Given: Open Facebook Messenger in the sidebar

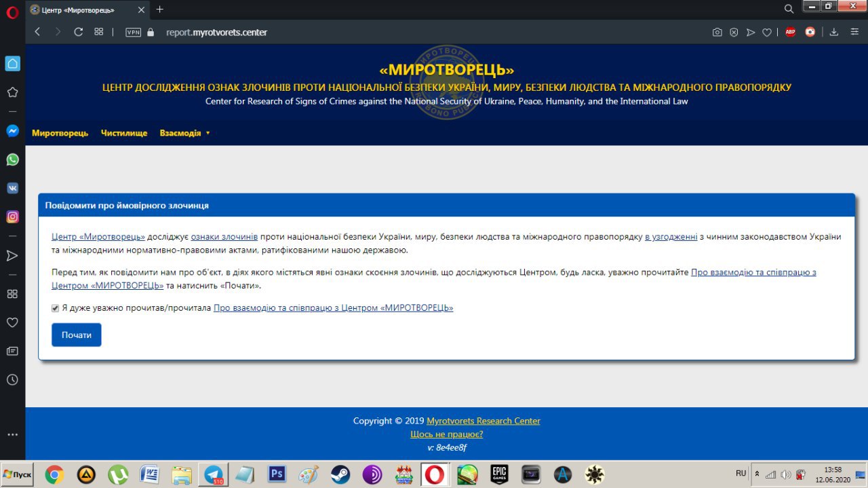Looking at the screenshot, I should pyautogui.click(x=12, y=132).
